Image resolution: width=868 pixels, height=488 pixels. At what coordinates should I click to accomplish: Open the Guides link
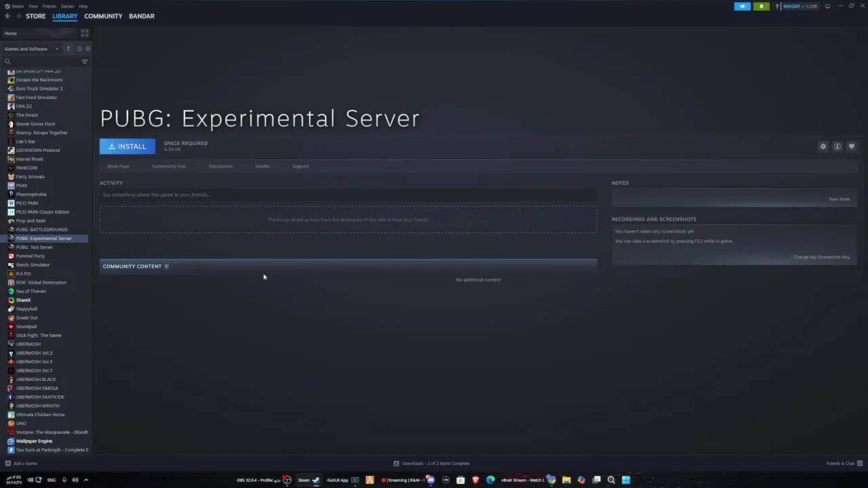[262, 166]
